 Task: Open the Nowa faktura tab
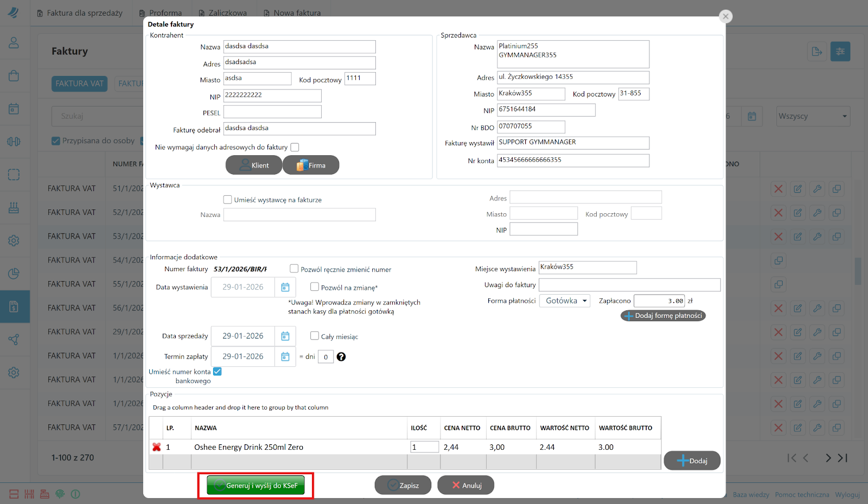(292, 12)
